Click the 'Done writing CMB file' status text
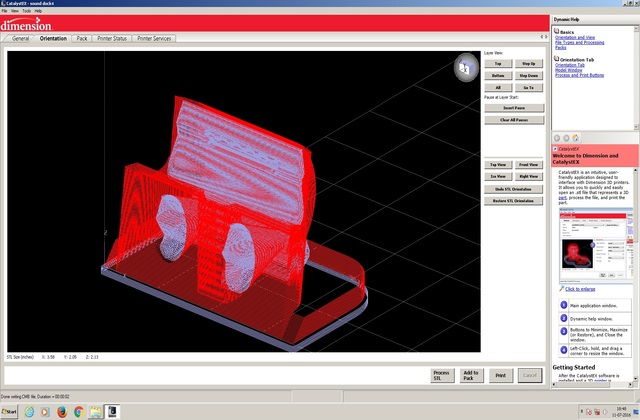Screen dimensions: 640x420 35,396
